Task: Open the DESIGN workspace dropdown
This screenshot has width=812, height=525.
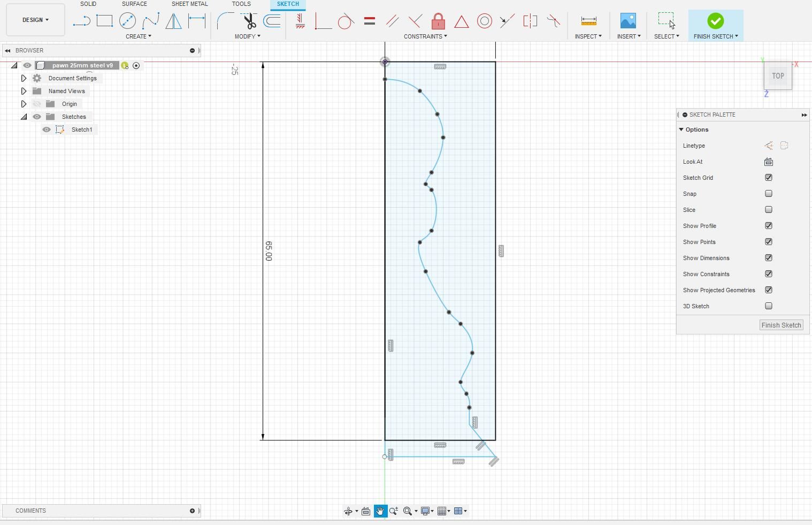Action: [35, 20]
